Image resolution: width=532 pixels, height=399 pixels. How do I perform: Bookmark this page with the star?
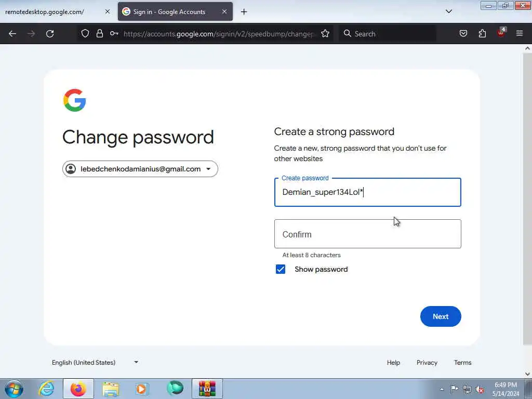coord(325,33)
